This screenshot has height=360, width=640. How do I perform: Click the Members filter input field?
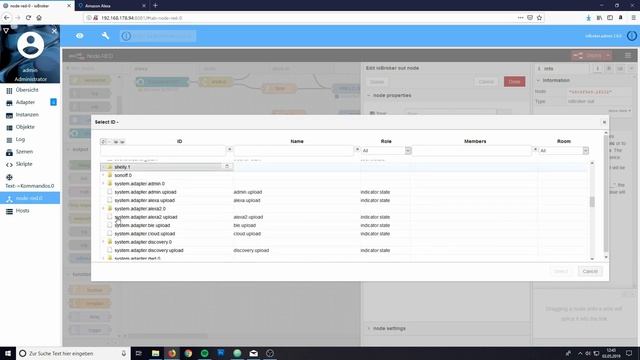point(471,151)
